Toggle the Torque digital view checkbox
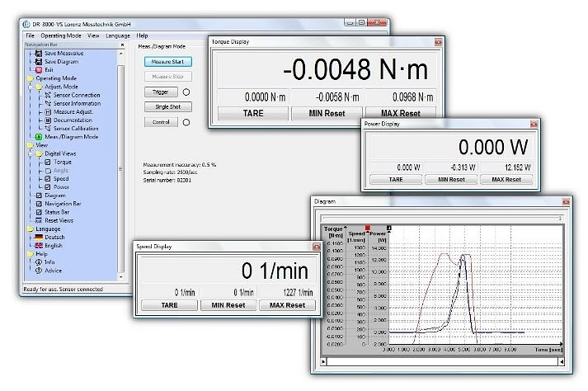Image resolution: width=588 pixels, height=391 pixels. [x=48, y=163]
